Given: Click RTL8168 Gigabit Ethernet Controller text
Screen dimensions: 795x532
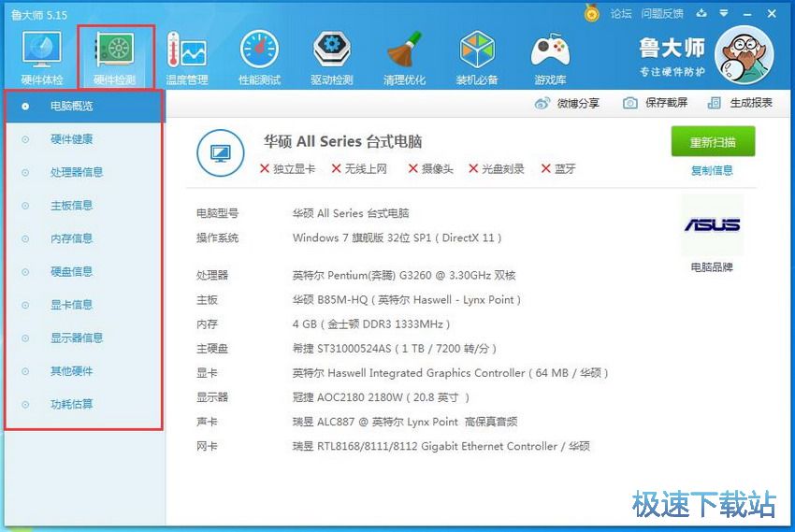Looking at the screenshot, I should [441, 446].
